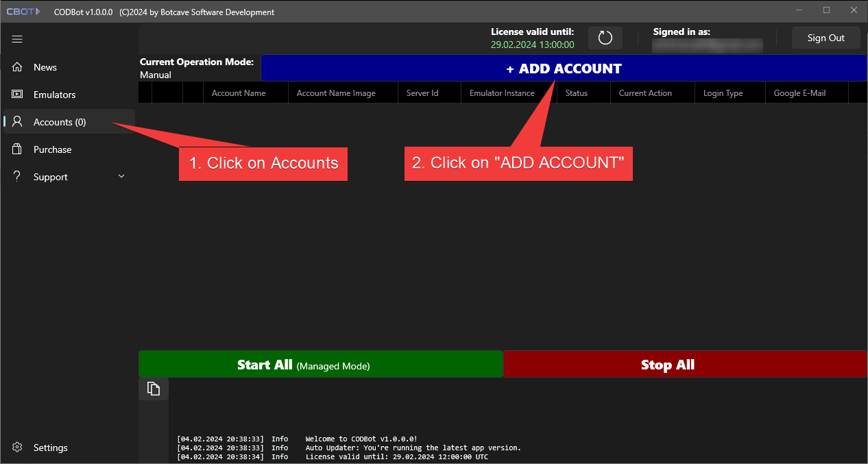Click the copy log output icon
The height and width of the screenshot is (464, 868).
pyautogui.click(x=153, y=388)
